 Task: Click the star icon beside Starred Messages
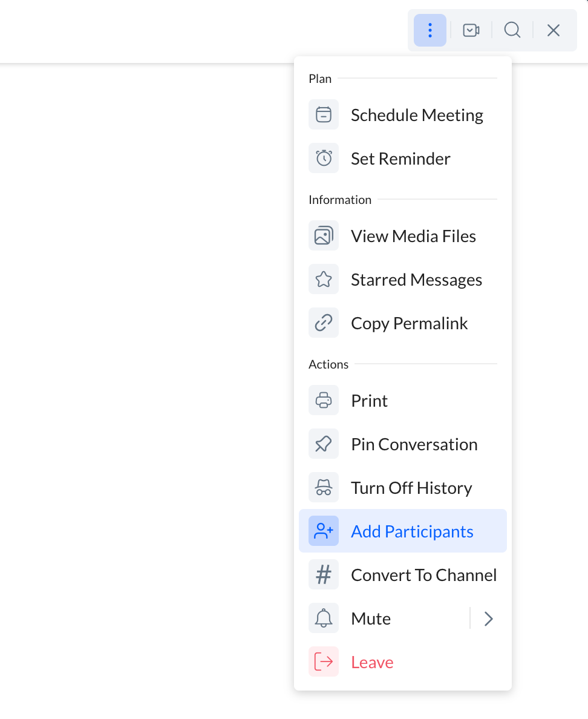324,280
